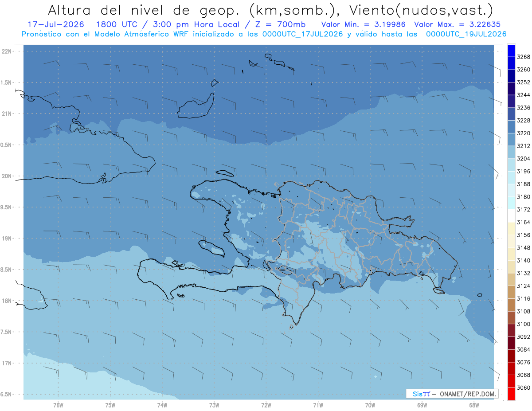Image resolution: width=532 pixels, height=411 pixels.
Task: Click the 3252 legend value
Action: [x=523, y=82]
